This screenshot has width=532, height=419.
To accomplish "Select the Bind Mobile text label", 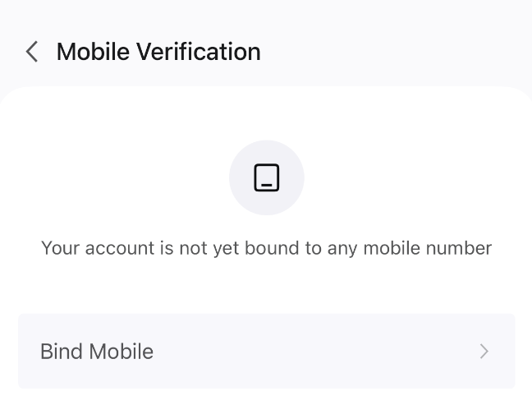I will 97,351.
